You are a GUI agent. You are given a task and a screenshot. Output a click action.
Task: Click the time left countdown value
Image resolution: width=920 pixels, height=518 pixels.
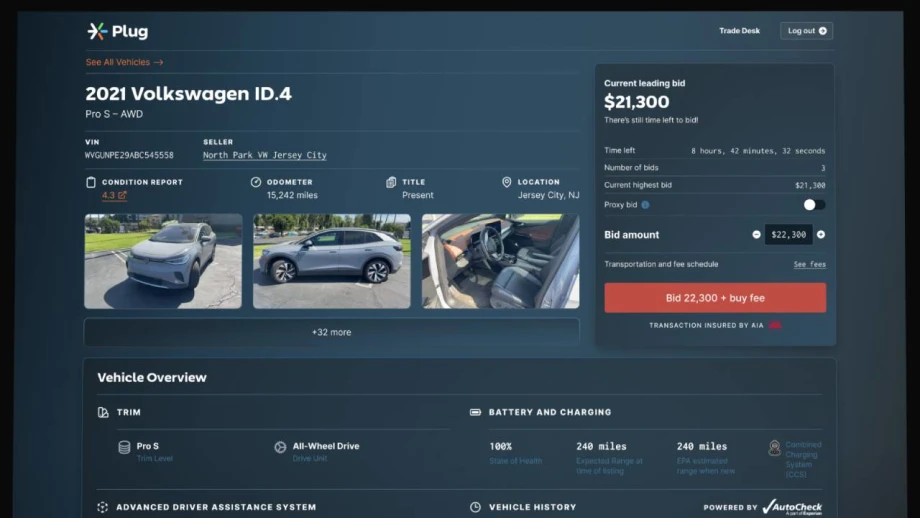pyautogui.click(x=758, y=151)
